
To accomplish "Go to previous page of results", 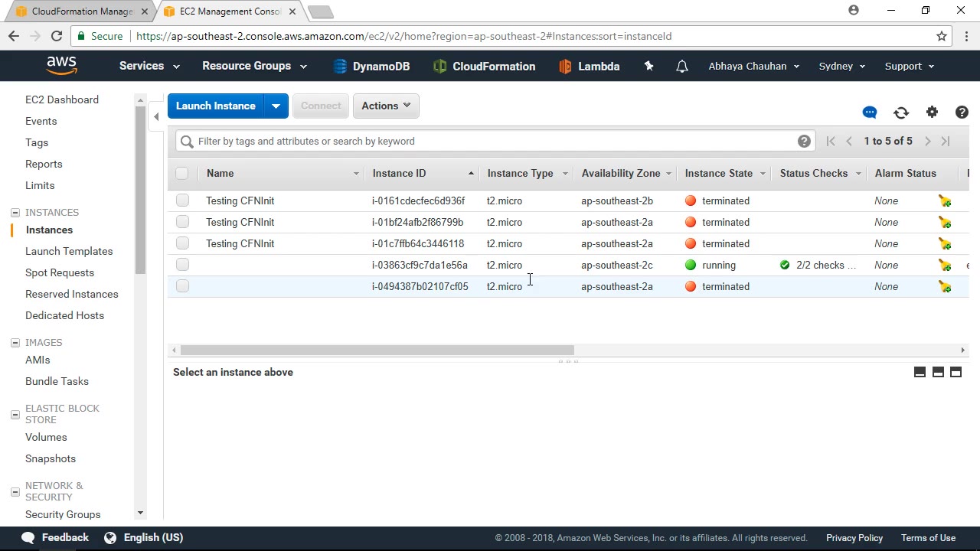I will click(x=849, y=141).
